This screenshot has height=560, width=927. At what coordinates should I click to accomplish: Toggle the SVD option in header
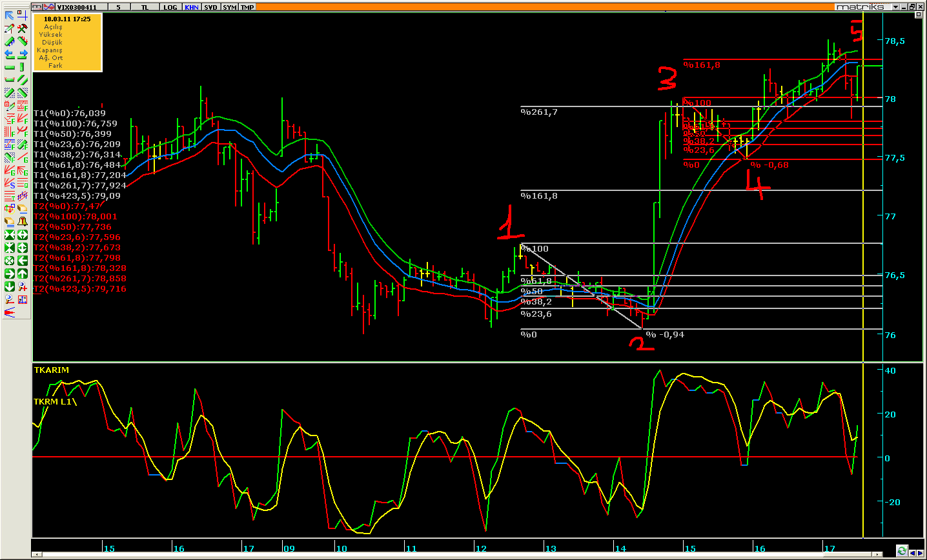click(x=210, y=7)
